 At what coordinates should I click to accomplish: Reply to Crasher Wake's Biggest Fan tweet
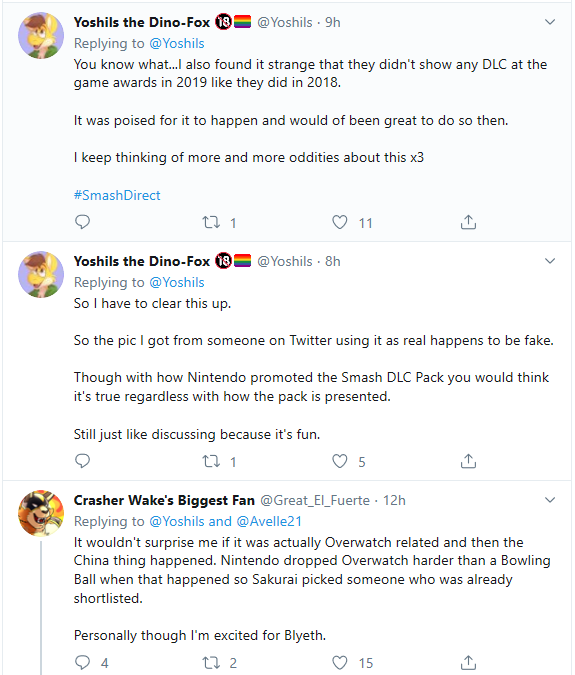(82, 662)
